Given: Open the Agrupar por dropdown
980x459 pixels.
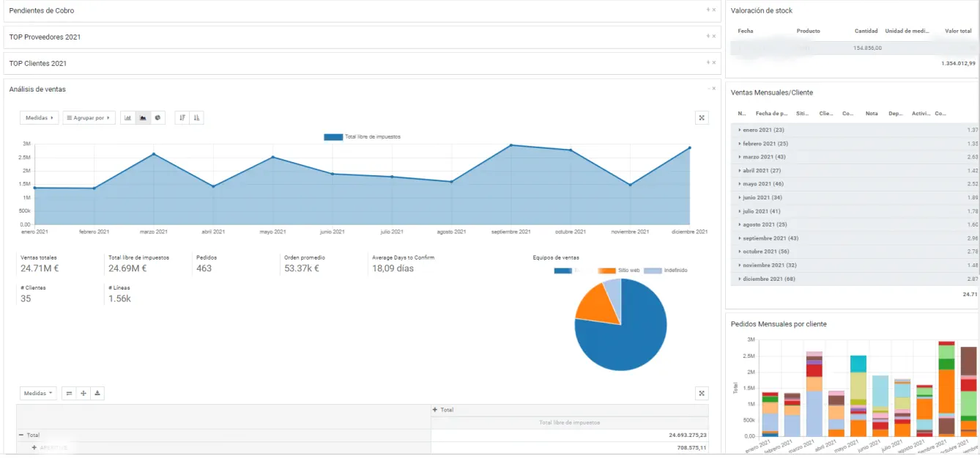Looking at the screenshot, I should click(89, 117).
